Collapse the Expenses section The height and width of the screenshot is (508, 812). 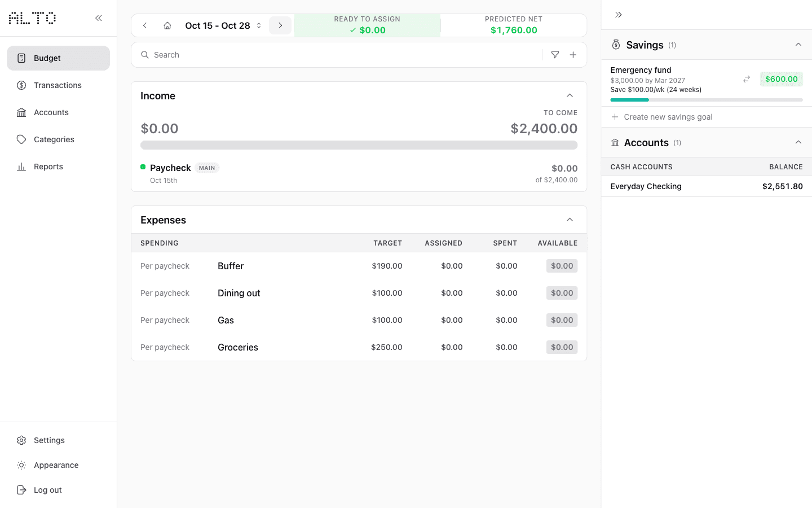(570, 220)
